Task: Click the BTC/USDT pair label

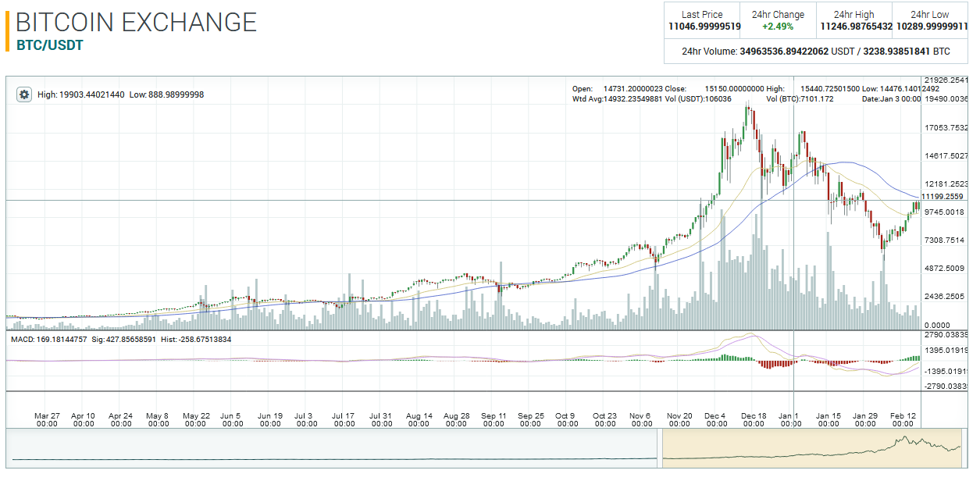Action: [50, 45]
